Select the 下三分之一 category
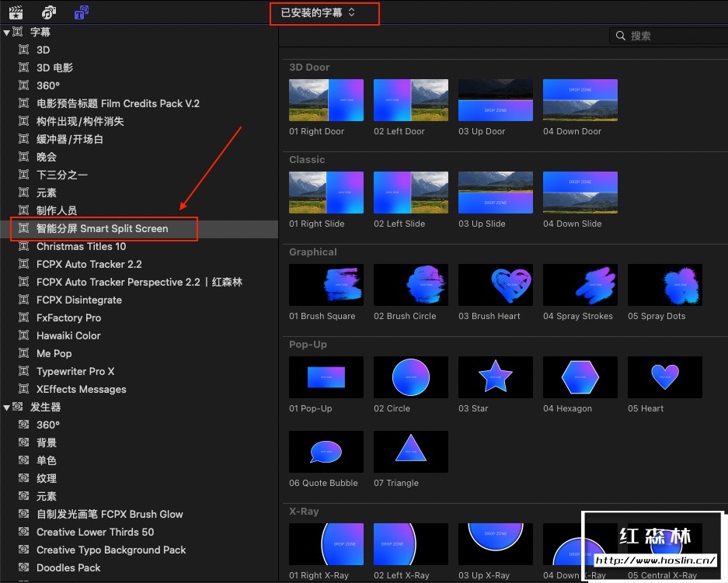728x583 pixels. (61, 175)
